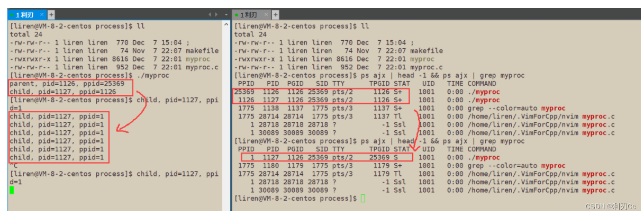Click the previous-tab left arrow in tab bar
Image resolution: width=644 pixels, height=215 pixels.
coord(210,15)
